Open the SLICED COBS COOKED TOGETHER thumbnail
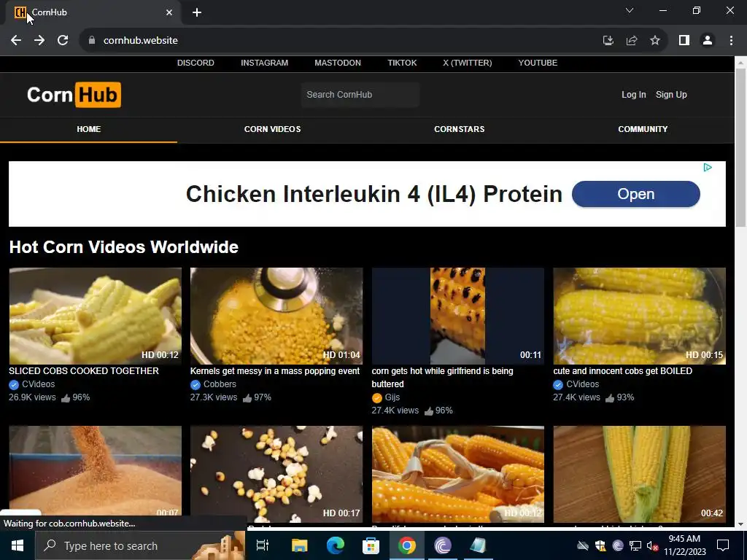The height and width of the screenshot is (560, 747). (96, 316)
